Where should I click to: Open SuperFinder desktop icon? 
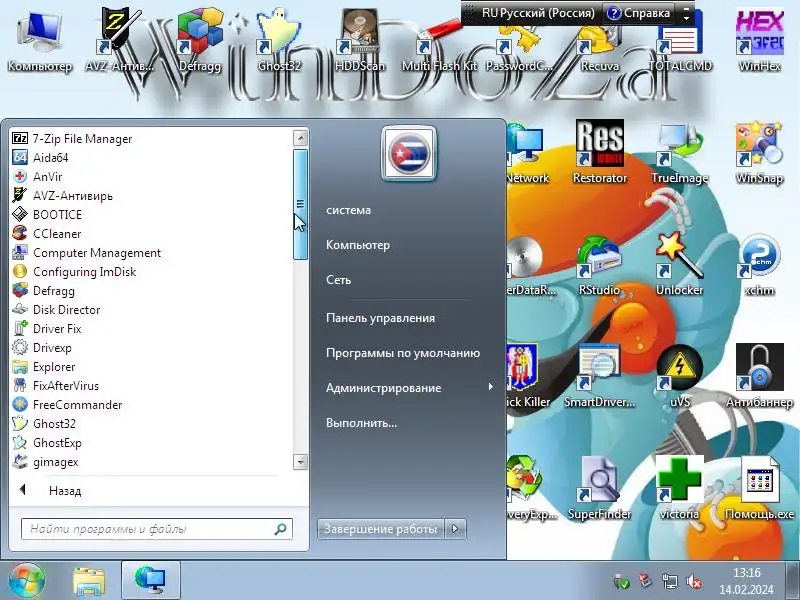coord(599,489)
